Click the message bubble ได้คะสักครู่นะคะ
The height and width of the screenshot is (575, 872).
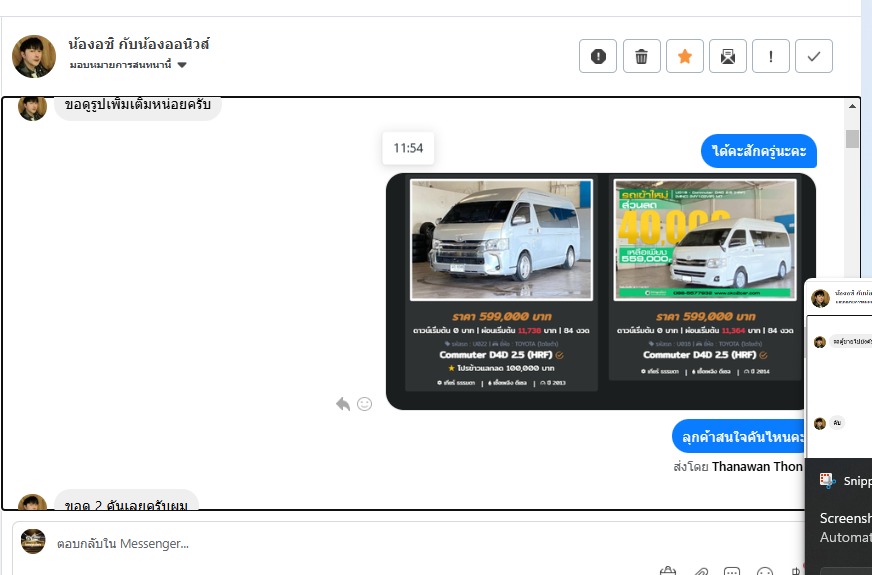759,151
